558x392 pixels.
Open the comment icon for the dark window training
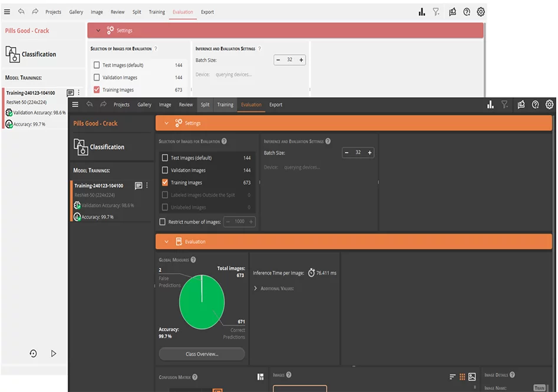pos(138,186)
